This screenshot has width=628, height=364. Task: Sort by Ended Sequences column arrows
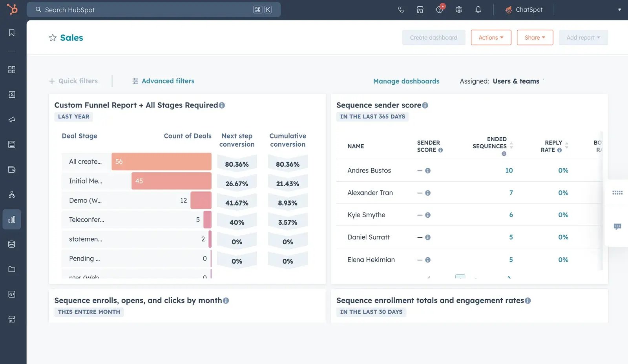(x=511, y=146)
